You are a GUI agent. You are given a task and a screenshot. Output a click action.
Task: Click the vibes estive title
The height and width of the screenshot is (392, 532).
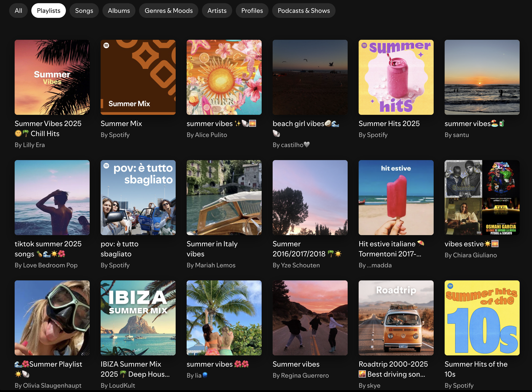[x=471, y=244]
